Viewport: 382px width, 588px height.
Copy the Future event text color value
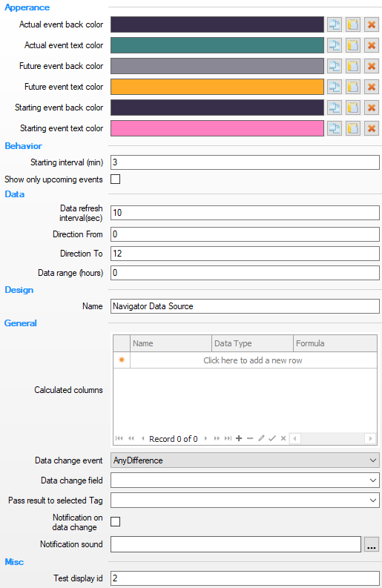(334, 87)
